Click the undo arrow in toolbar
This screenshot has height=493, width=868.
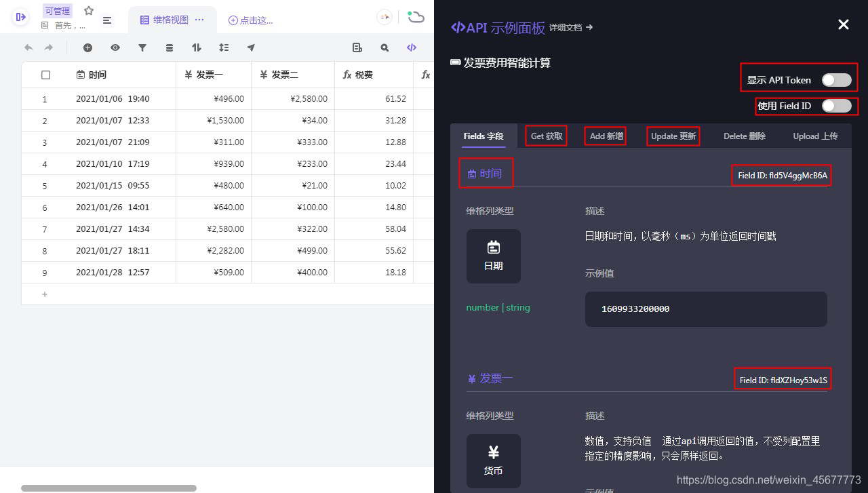coord(28,47)
